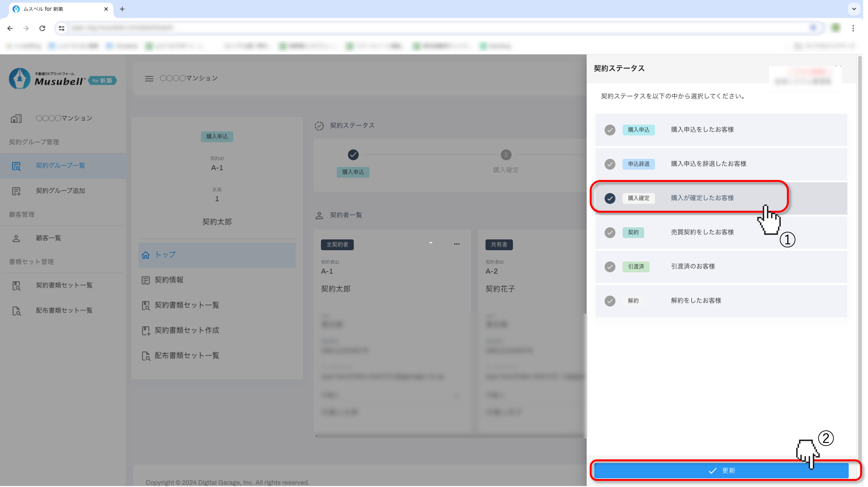Image resolution: width=868 pixels, height=487 pixels.
Task: Click the horizontal scrollbar under 契約者一覧
Action: point(450,436)
